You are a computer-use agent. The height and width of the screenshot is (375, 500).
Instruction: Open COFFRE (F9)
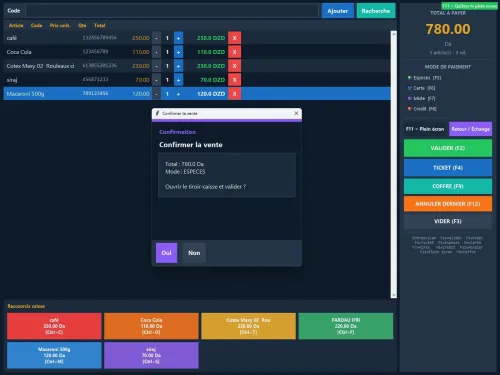click(x=448, y=186)
